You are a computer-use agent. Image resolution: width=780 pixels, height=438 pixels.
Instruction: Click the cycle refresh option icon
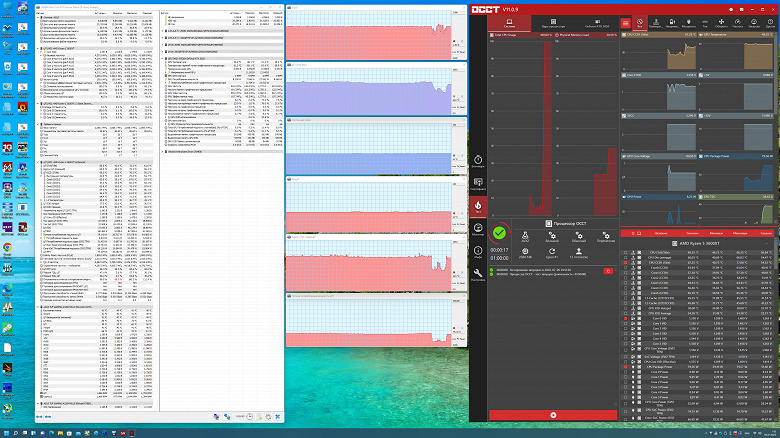click(552, 253)
